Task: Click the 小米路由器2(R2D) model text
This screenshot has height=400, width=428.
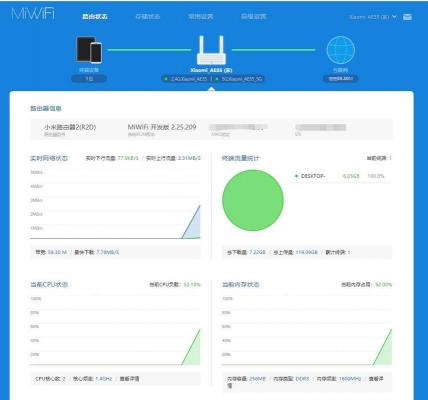Action: coord(70,127)
